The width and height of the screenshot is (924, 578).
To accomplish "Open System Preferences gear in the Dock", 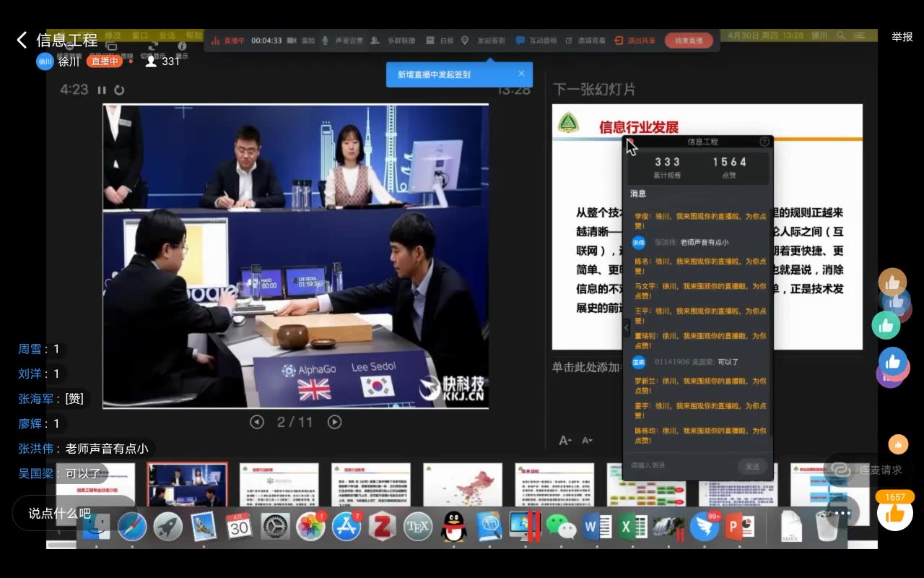I will pyautogui.click(x=275, y=527).
